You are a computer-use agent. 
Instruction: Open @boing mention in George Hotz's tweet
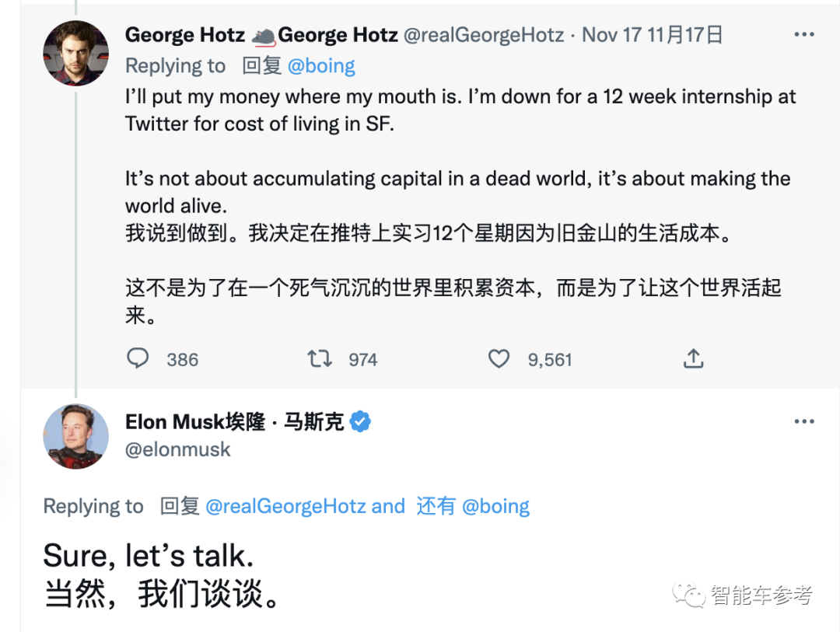coord(321,66)
